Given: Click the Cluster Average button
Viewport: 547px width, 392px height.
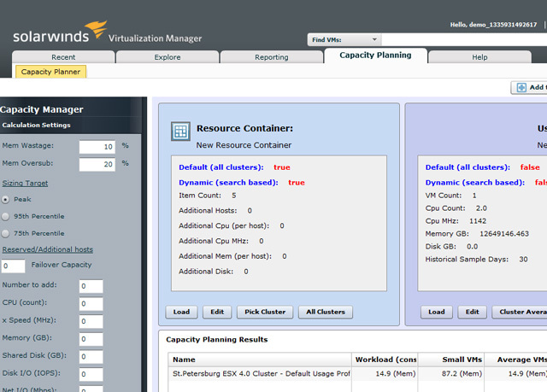Looking at the screenshot, I should [520, 312].
